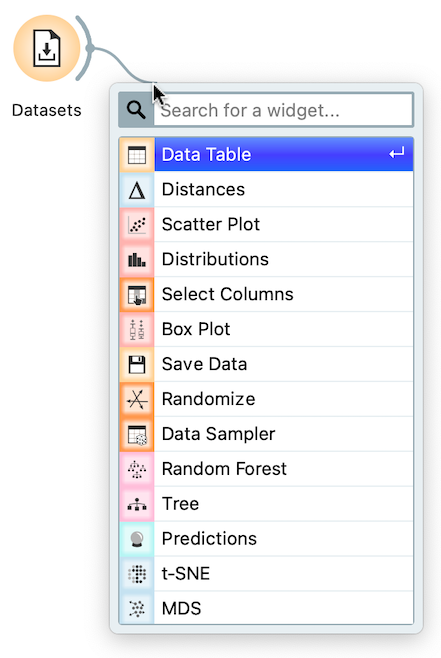Click the Save Data floppy disk icon

[137, 364]
